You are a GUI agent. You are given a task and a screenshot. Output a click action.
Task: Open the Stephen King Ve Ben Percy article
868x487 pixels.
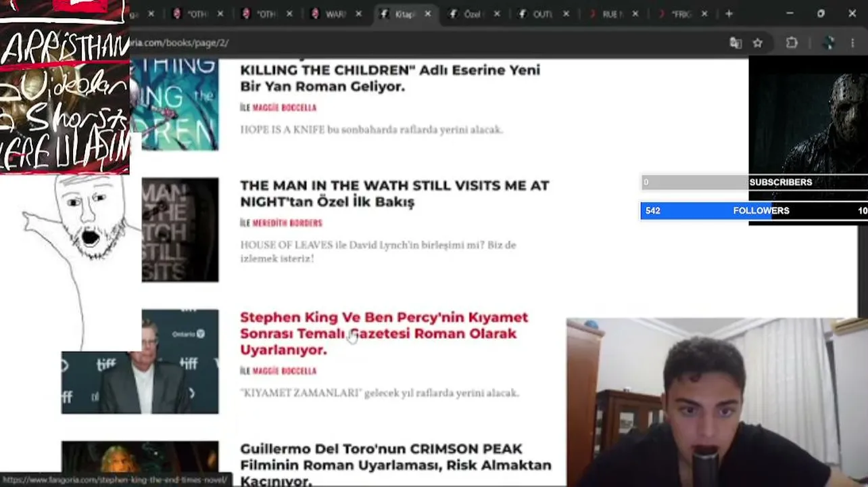click(x=384, y=333)
